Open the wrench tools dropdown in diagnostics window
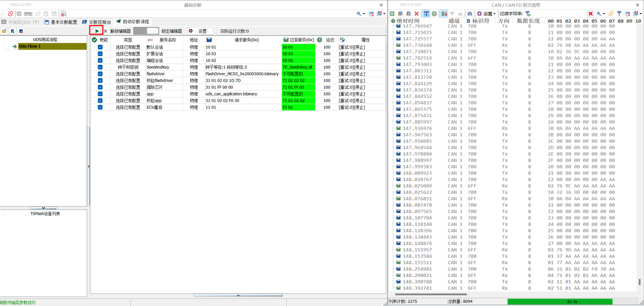Image resolution: width=644 pixels, height=306 pixels. point(361,14)
